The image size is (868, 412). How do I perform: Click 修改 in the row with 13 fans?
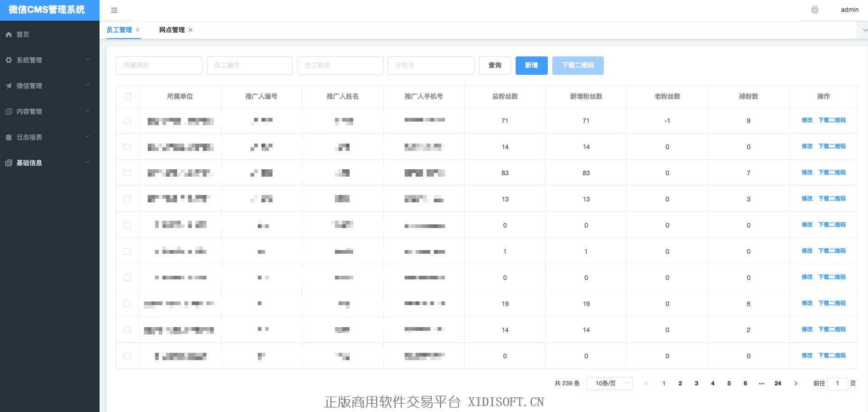807,199
